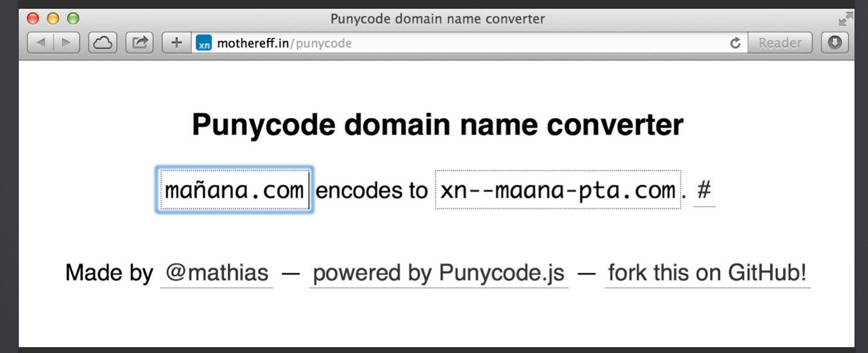Reload the page with the refresh icon

pos(735,43)
